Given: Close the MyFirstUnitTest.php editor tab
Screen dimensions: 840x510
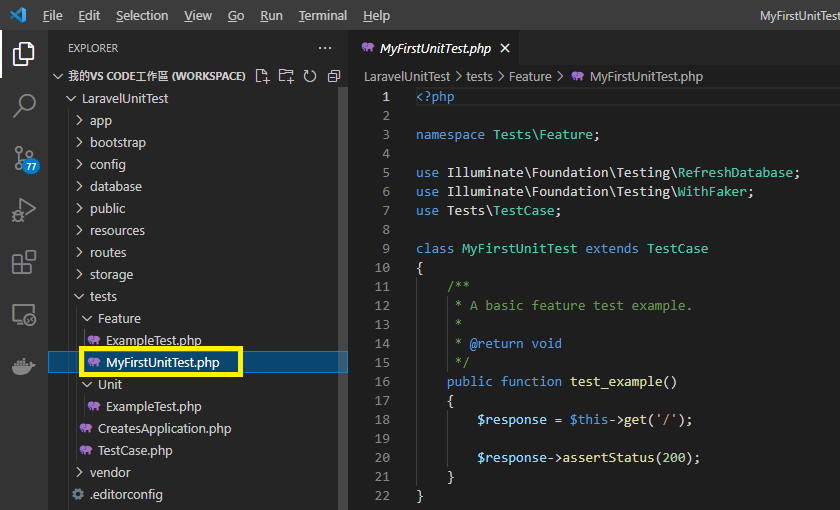Looking at the screenshot, I should (505, 48).
